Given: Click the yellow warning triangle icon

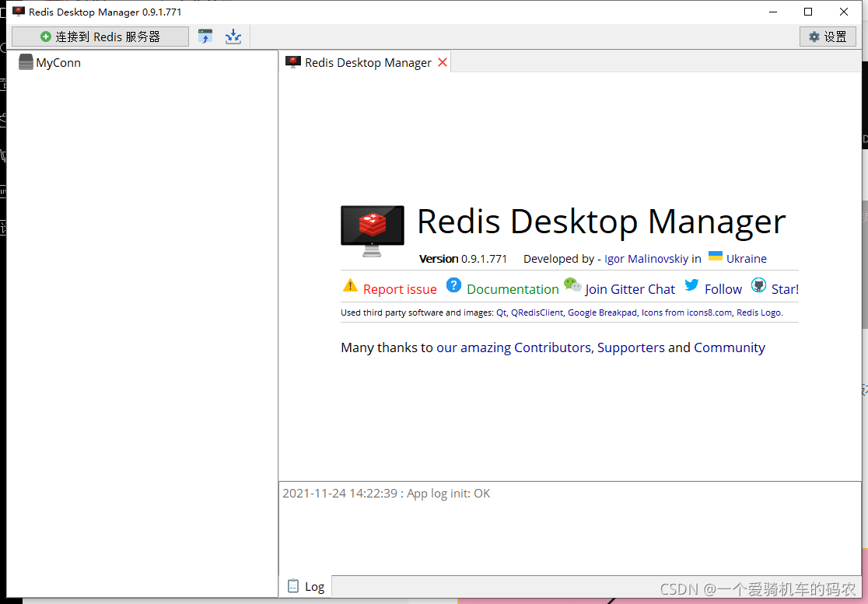Looking at the screenshot, I should click(351, 285).
